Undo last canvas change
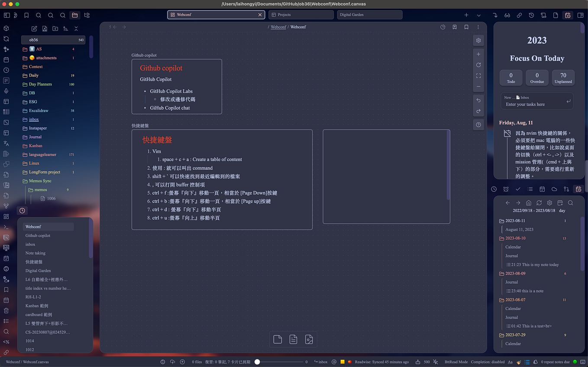The image size is (588, 367). (478, 100)
